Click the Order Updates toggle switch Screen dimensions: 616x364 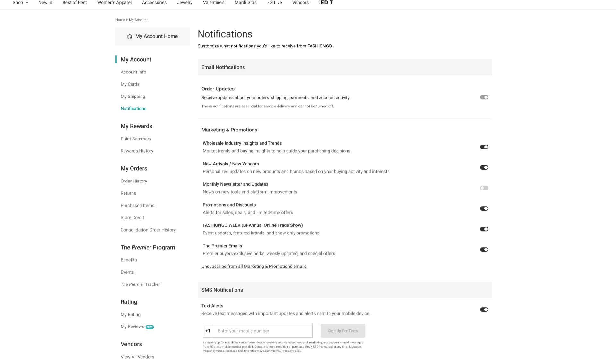point(484,97)
